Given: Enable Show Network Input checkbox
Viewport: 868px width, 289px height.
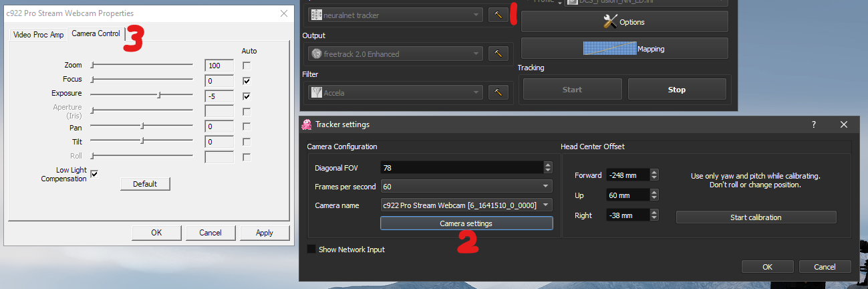Looking at the screenshot, I should coord(311,250).
